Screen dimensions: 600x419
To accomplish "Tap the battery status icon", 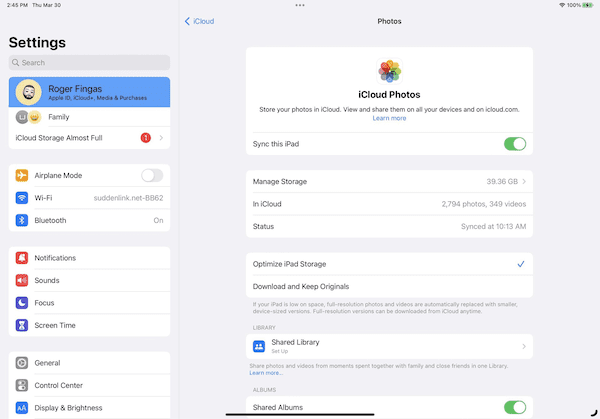I will click(588, 5).
